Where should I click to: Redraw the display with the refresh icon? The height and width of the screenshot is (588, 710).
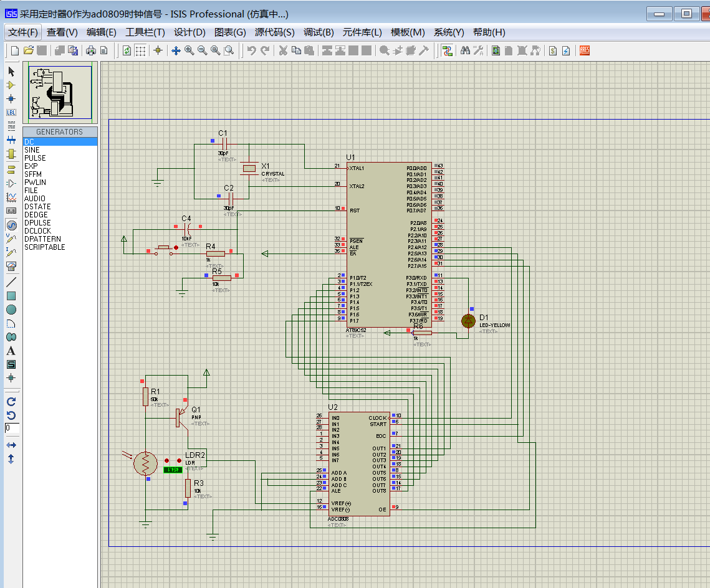(x=127, y=50)
